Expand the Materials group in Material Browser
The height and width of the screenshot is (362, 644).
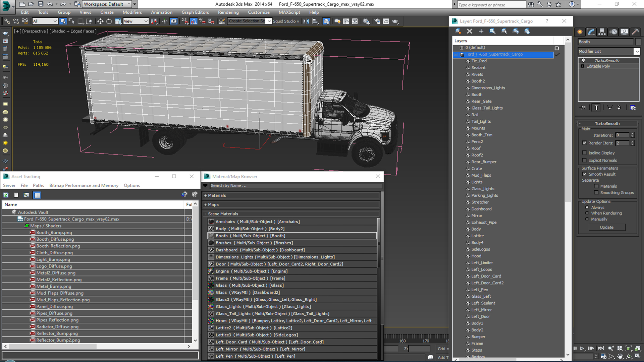pos(206,195)
